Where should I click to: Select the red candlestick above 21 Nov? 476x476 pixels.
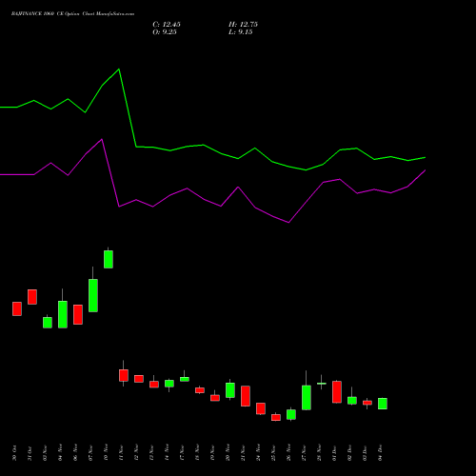246,396
